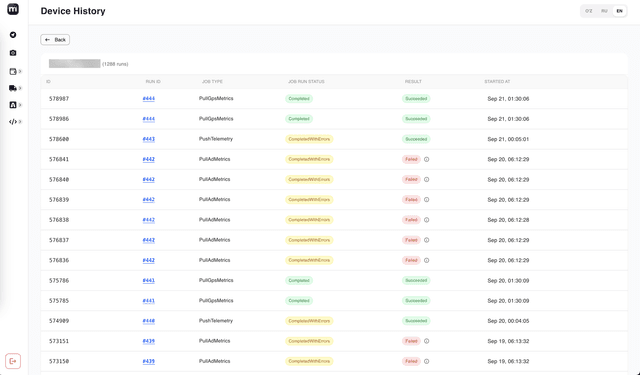Click CompletedWithErrors badge in row 578600
This screenshot has height=375, width=640.
[309, 139]
